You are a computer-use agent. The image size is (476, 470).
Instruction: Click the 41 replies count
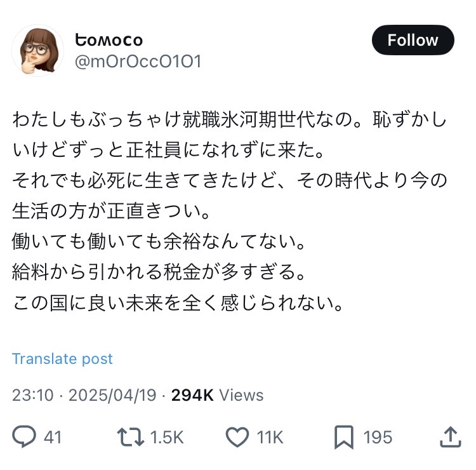click(x=53, y=437)
